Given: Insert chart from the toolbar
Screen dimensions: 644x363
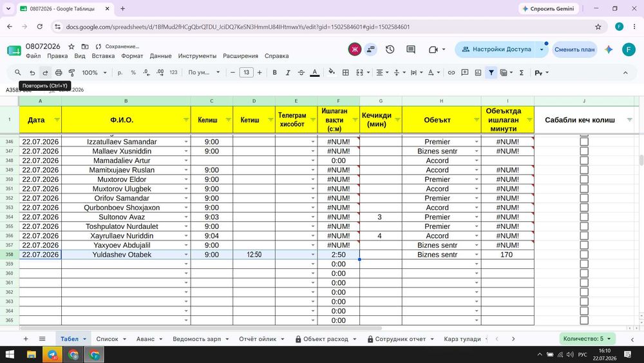Looking at the screenshot, I should click(478, 72).
